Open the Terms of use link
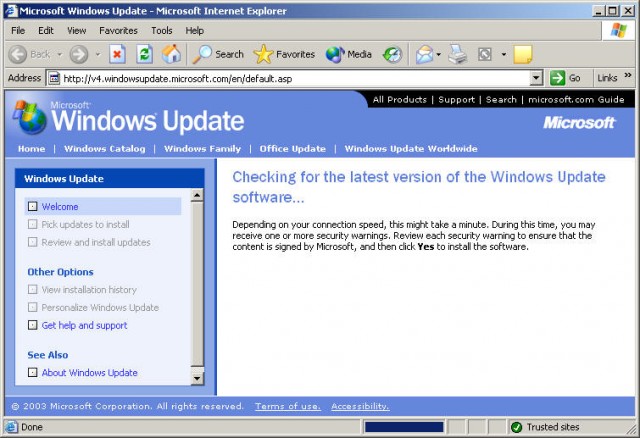This screenshot has height=438, width=640. [x=288, y=406]
